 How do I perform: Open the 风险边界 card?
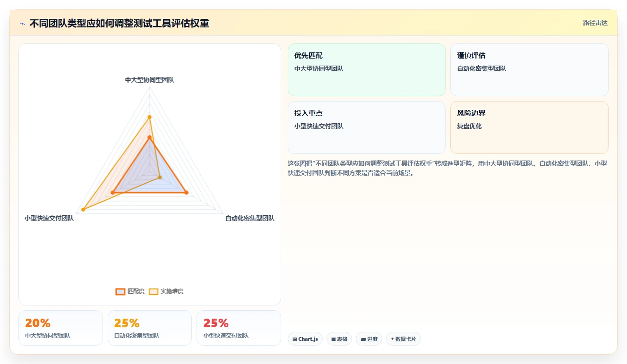[529, 127]
